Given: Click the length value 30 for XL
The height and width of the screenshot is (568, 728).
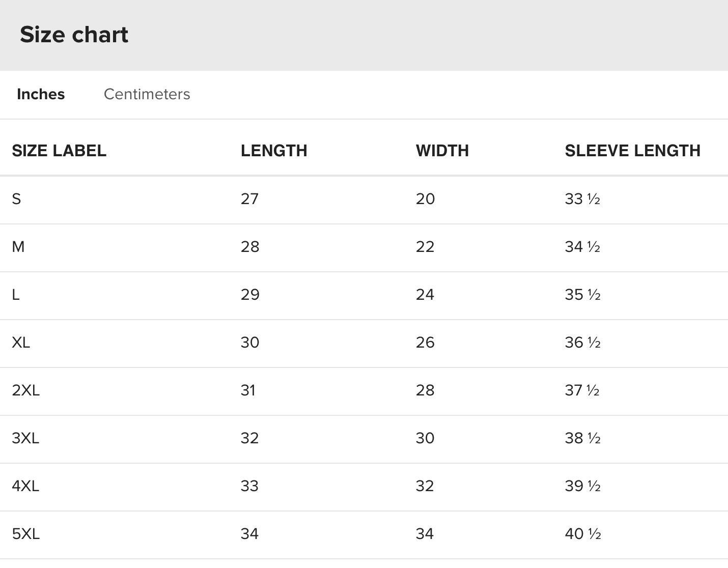Looking at the screenshot, I should pyautogui.click(x=250, y=343).
